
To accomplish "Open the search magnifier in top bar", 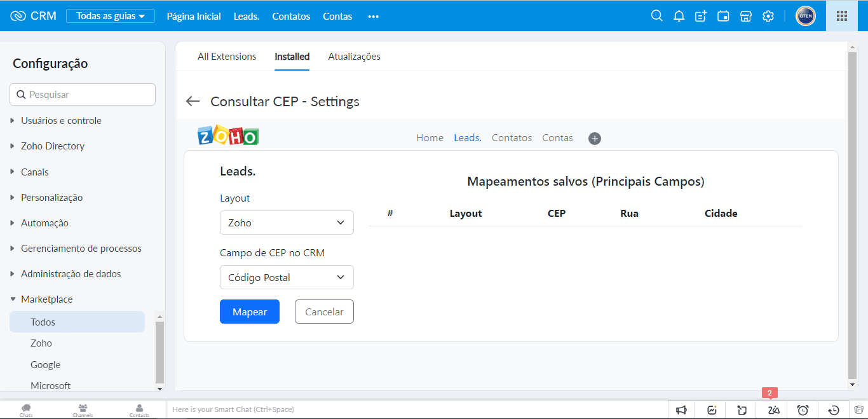I will point(656,16).
